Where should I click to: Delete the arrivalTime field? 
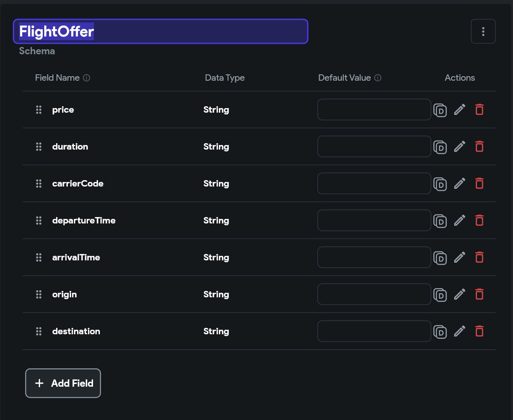479,258
